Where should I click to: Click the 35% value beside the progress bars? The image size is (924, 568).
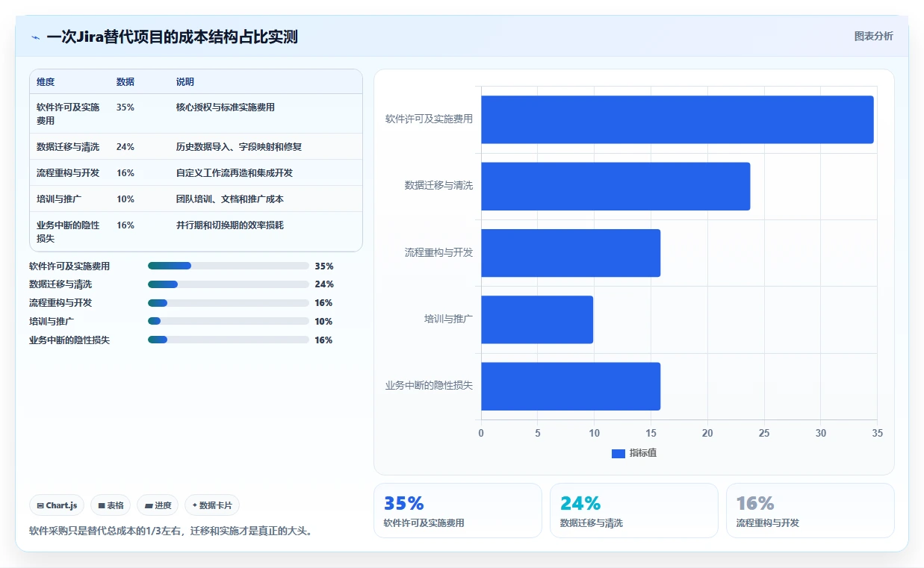click(x=324, y=266)
